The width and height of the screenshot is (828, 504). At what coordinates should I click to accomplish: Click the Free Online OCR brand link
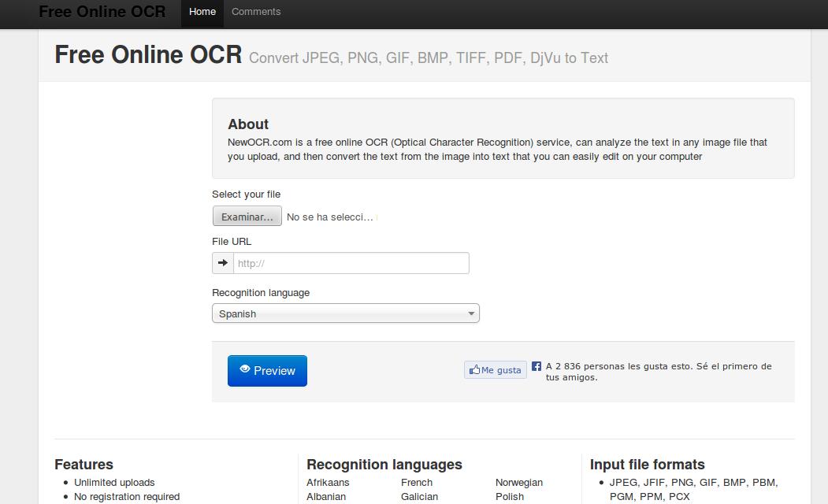pyautogui.click(x=102, y=12)
